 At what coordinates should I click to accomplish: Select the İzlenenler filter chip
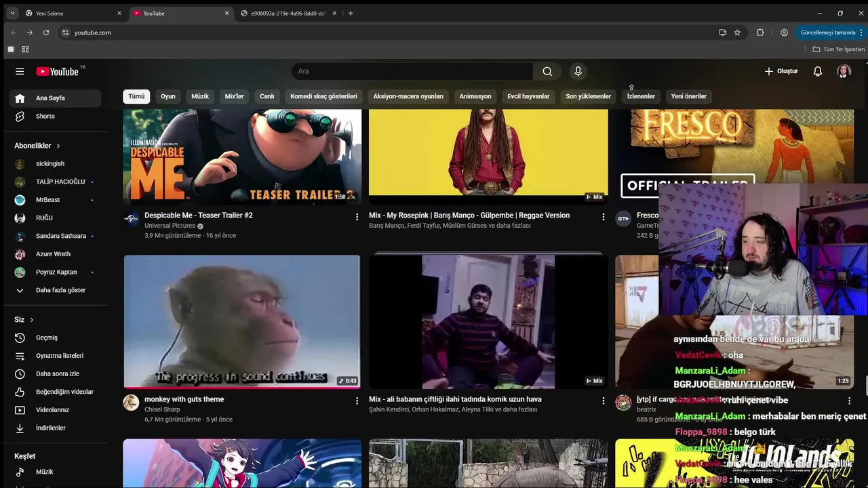[x=641, y=96]
